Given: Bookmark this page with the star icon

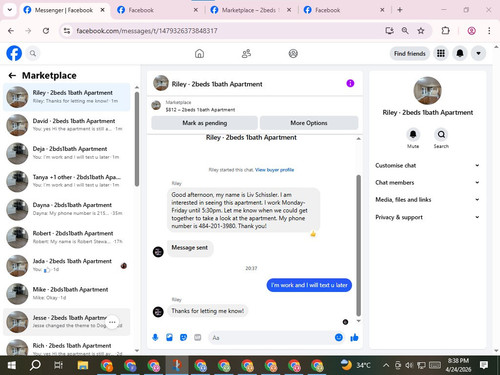Looking at the screenshot, I should [x=421, y=31].
